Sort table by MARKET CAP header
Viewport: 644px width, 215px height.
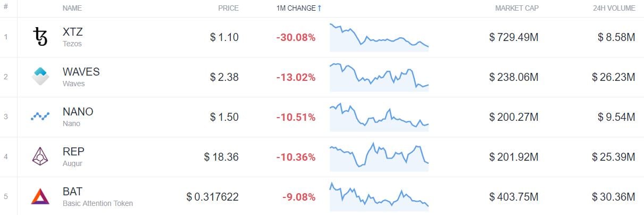(x=516, y=9)
